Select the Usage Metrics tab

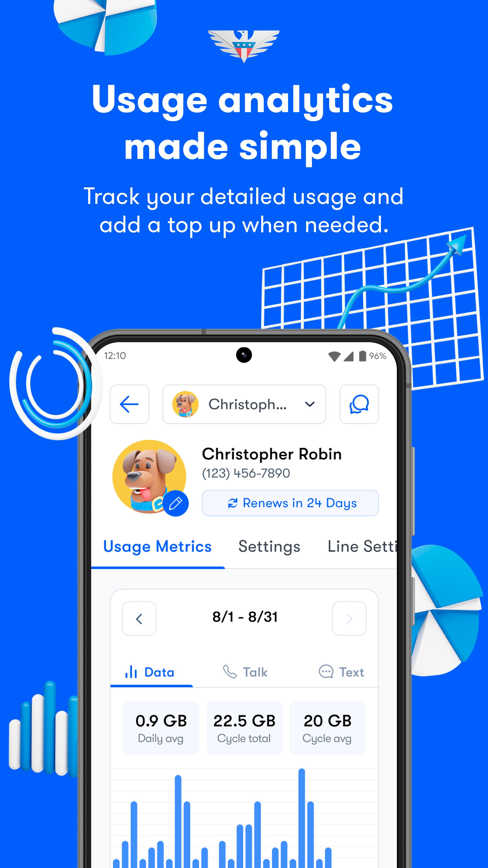[157, 546]
